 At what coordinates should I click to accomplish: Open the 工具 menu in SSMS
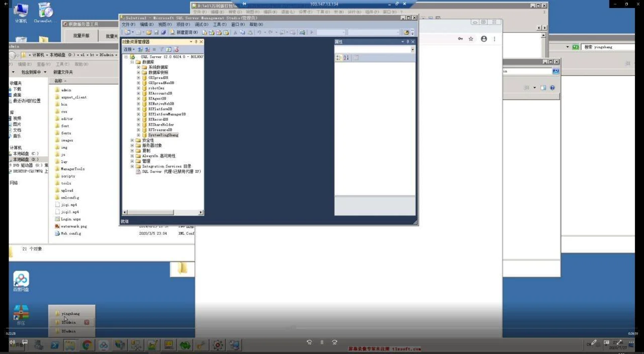(219, 25)
